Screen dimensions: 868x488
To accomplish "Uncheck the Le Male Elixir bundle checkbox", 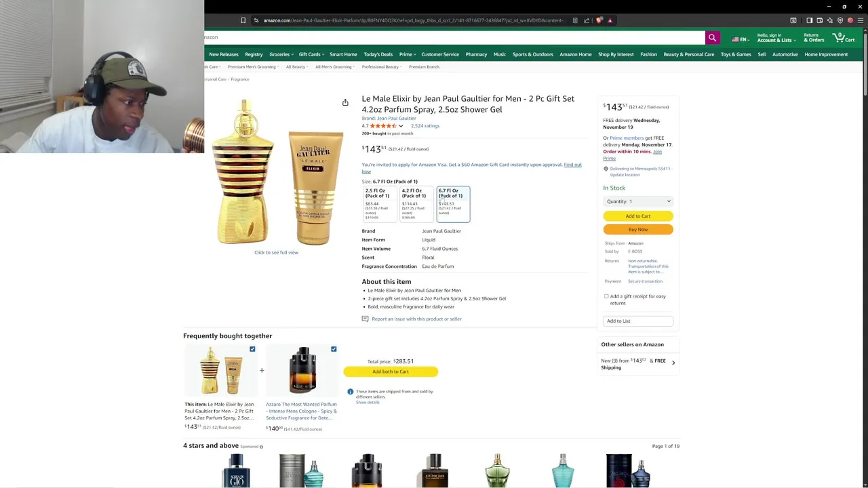I will [x=252, y=349].
